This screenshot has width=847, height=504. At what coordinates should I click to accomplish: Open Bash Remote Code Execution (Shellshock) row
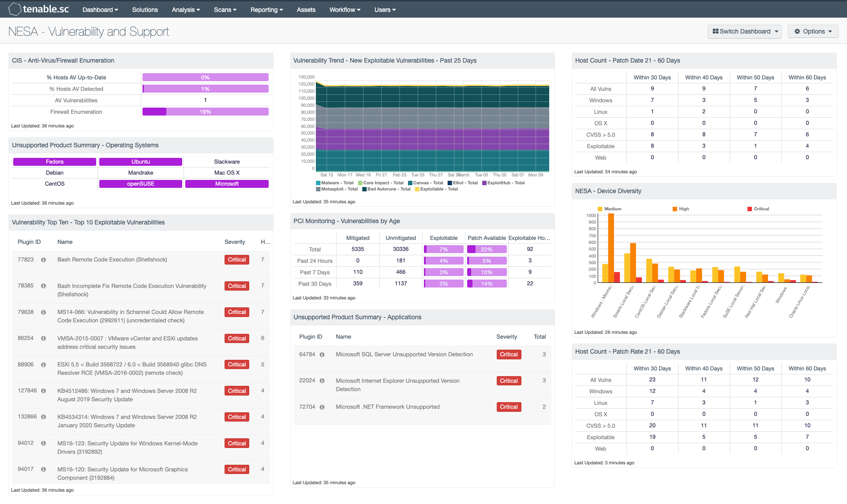tap(141, 264)
